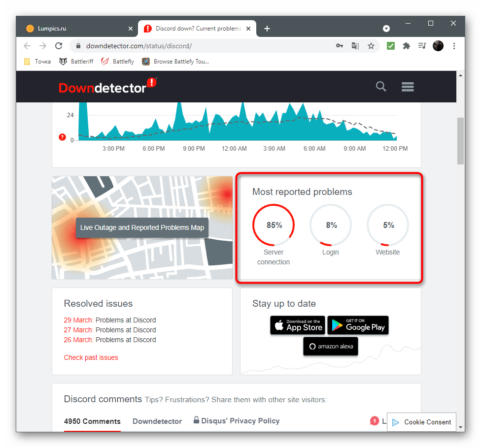
Task: Open the Chrome profile avatar
Action: (x=438, y=46)
